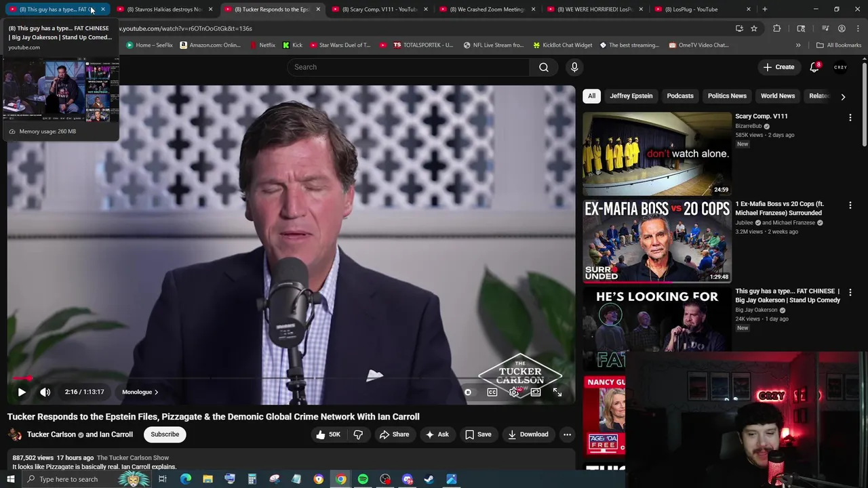Select the All filter chip
This screenshot has width=868, height=488.
[591, 96]
